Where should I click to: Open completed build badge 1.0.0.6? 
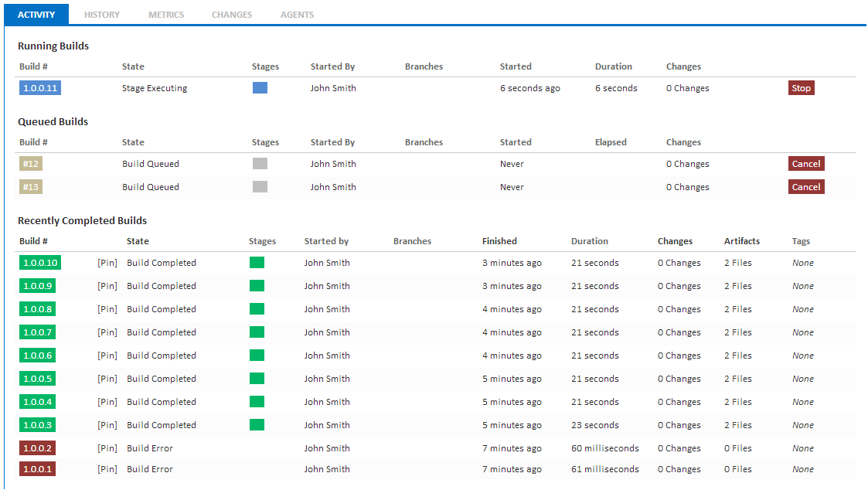(x=37, y=356)
